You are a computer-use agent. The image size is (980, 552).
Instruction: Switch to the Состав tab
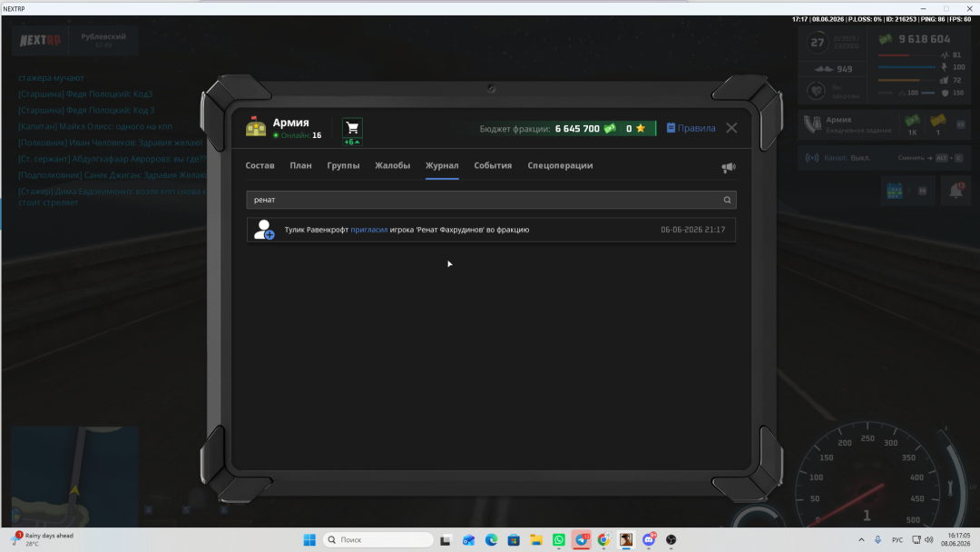point(260,165)
